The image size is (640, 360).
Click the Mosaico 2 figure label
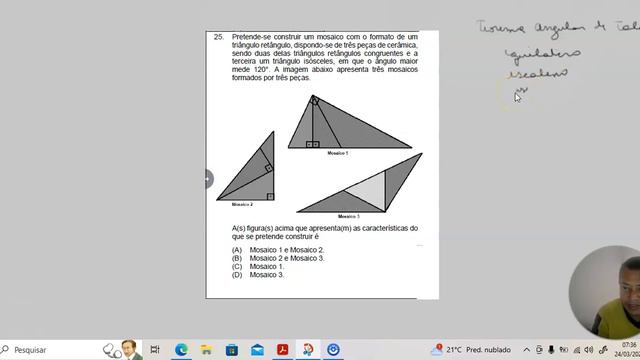[242, 204]
